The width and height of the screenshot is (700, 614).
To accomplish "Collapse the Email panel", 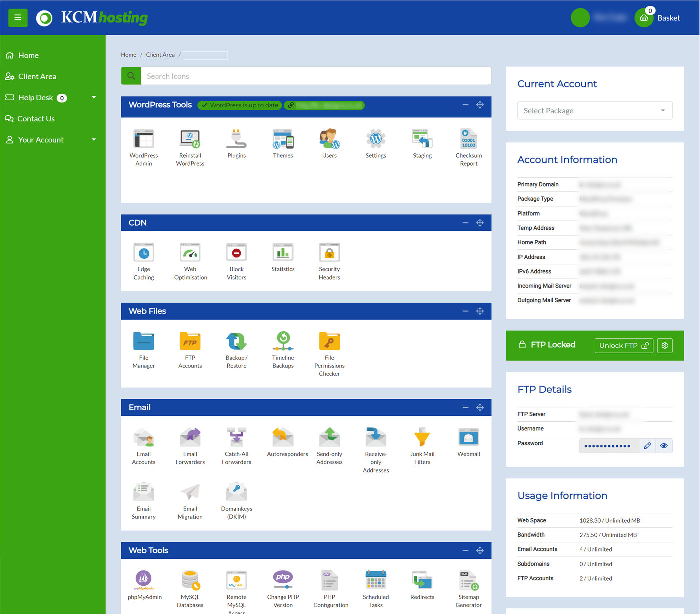I will pyautogui.click(x=465, y=408).
